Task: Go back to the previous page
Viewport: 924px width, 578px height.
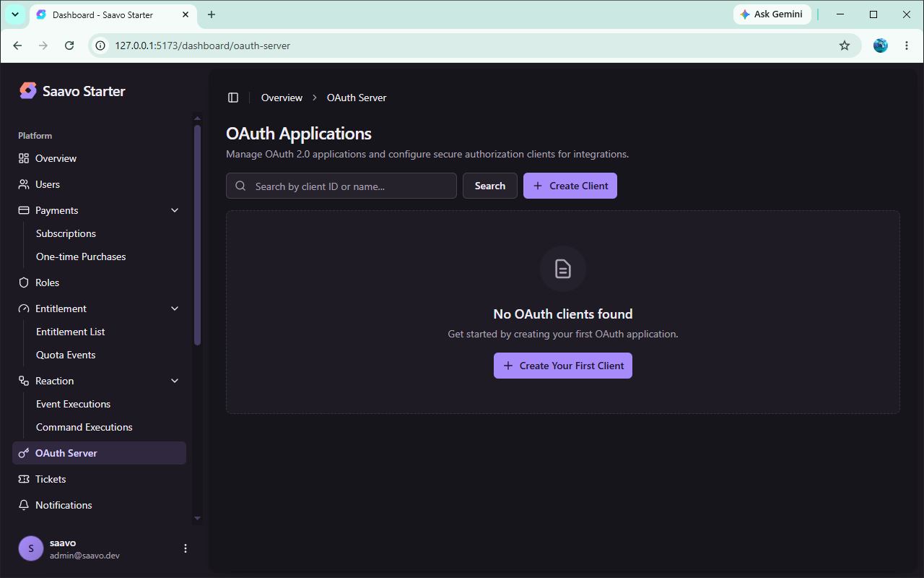Action: 17,46
